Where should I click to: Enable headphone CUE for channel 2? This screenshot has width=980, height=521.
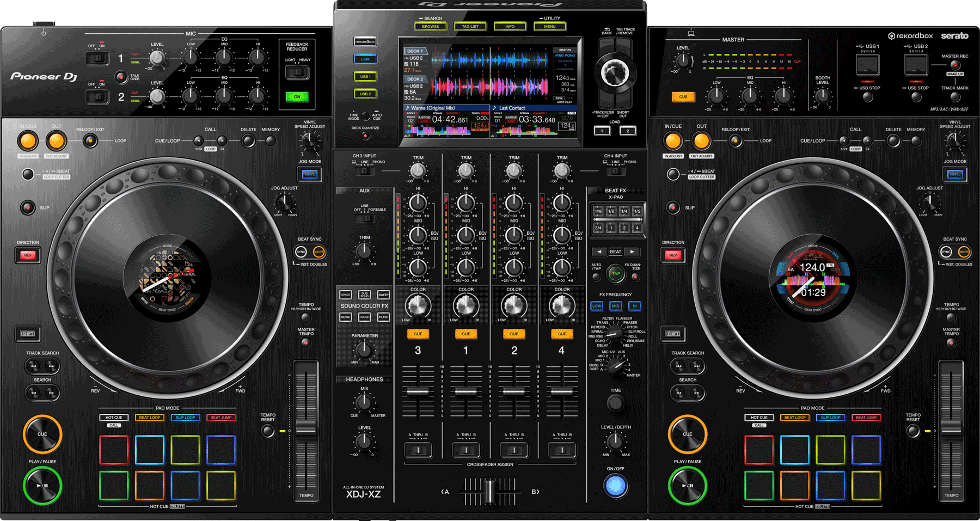(x=514, y=334)
